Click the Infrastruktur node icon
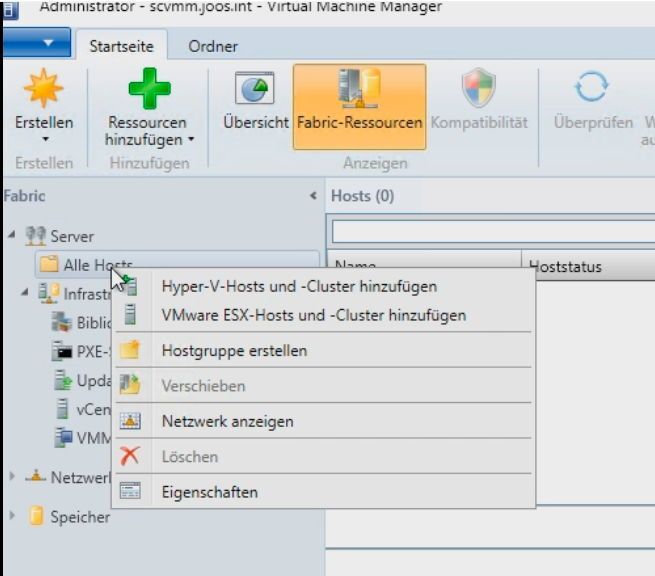The width and height of the screenshot is (655, 576). click(x=49, y=293)
